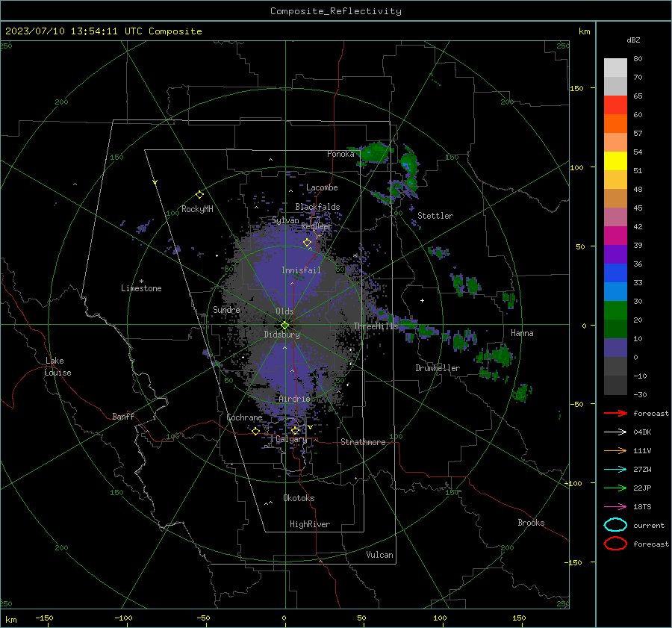Click the red forecast arrow in legend
This screenshot has height=628, width=672.
pyautogui.click(x=615, y=413)
